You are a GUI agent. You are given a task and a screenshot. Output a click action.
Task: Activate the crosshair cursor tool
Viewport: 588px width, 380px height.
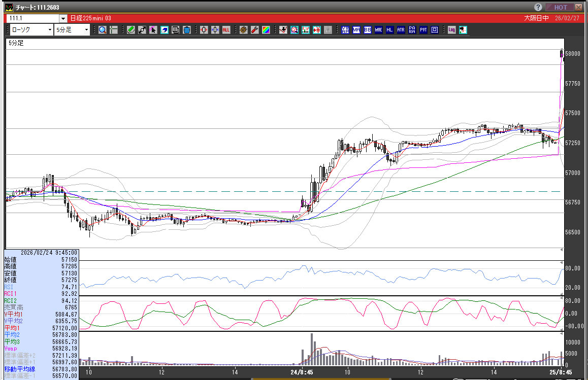(x=114, y=30)
